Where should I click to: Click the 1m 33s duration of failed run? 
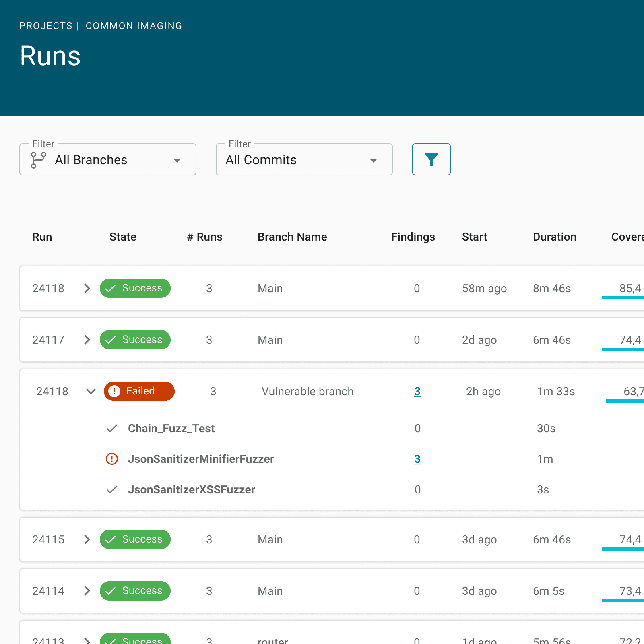pos(556,391)
